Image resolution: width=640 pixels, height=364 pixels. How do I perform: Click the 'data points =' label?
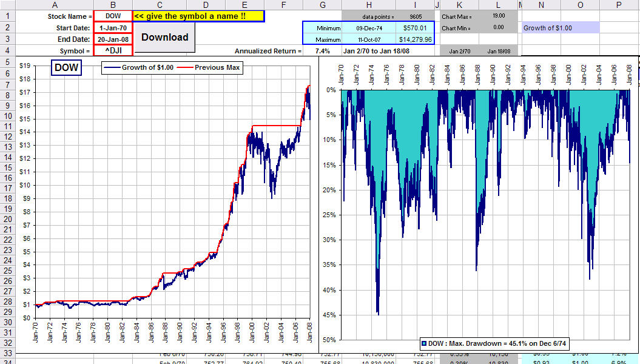378,17
